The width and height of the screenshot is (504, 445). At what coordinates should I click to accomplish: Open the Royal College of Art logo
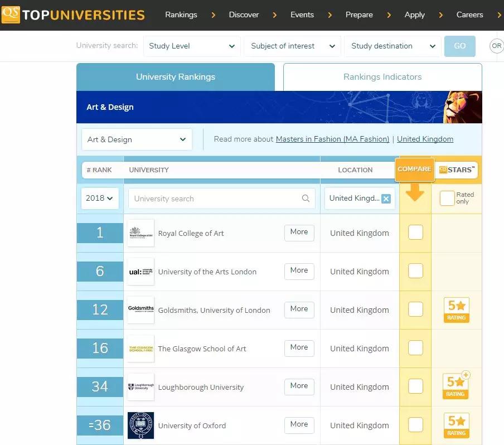coord(141,233)
